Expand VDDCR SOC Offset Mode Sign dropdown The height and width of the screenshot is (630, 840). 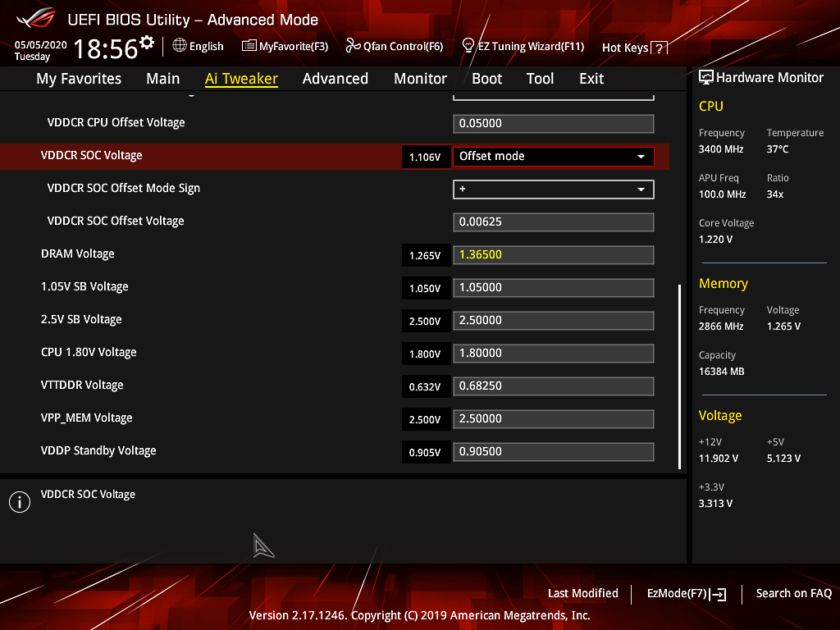[x=554, y=189]
